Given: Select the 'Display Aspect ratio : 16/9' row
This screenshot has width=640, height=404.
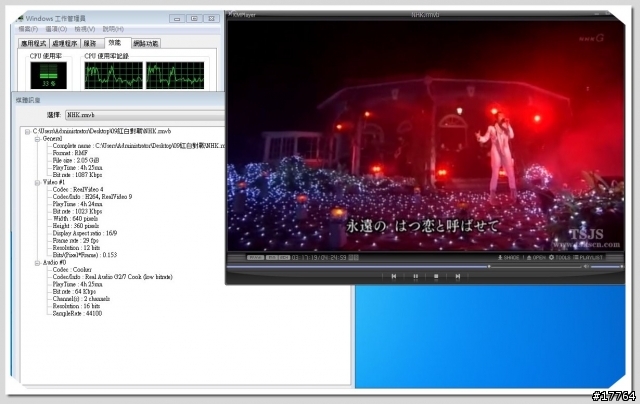Looking at the screenshot, I should (84, 233).
